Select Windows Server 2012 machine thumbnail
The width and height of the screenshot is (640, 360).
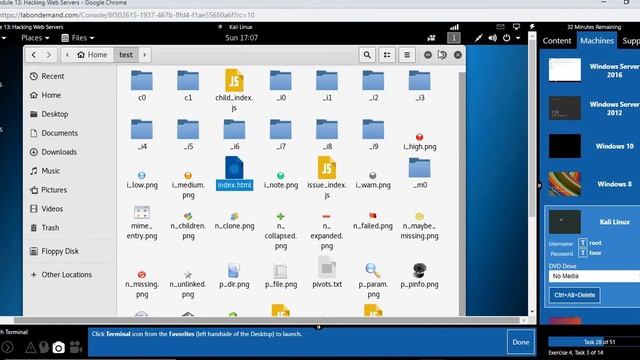[x=564, y=108]
